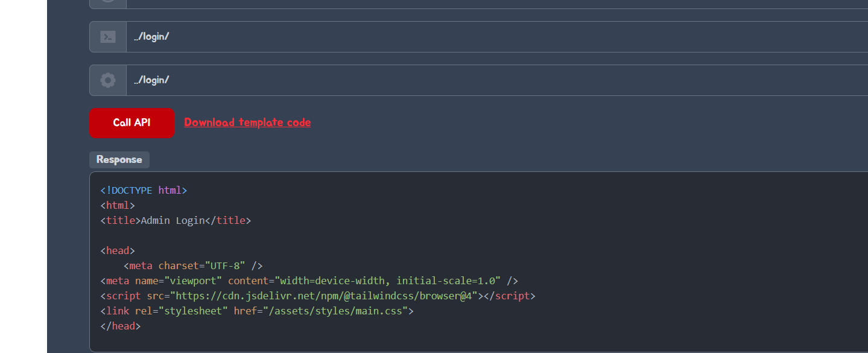Screen dimensions: 868x353
Task: Open the Download template code link
Action: 247,122
